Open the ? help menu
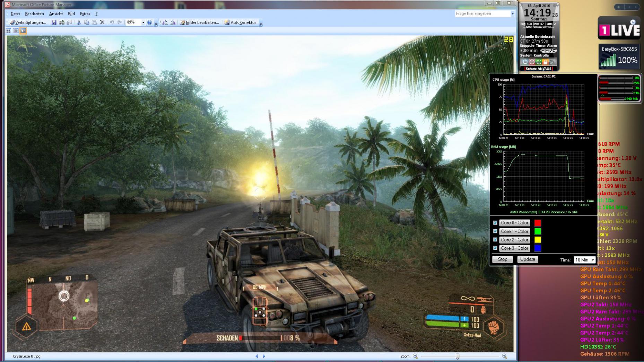Screen dimensions: 644x362 coord(96,14)
